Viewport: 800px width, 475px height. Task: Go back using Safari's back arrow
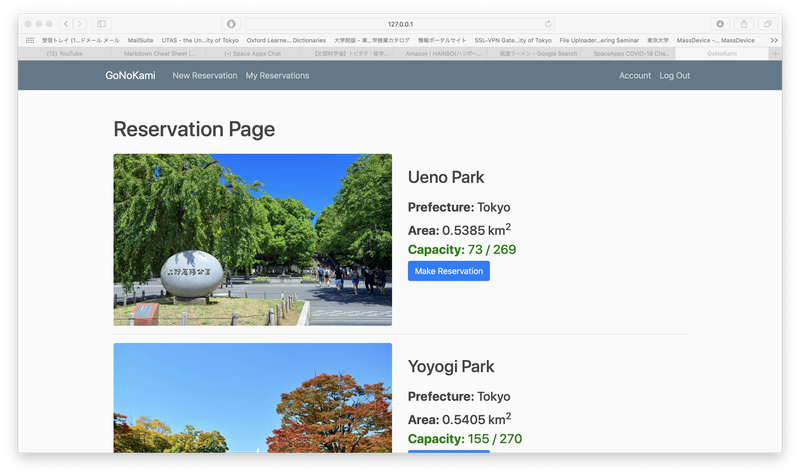(x=66, y=24)
